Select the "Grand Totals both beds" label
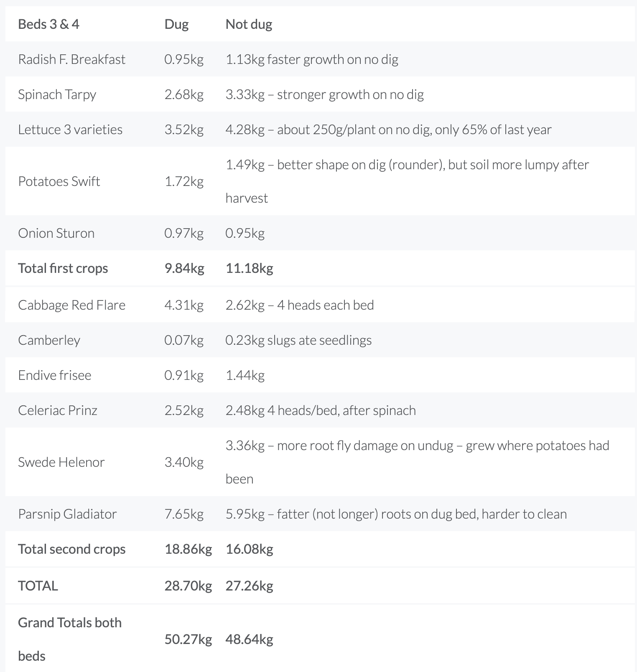The image size is (637, 672). click(69, 639)
